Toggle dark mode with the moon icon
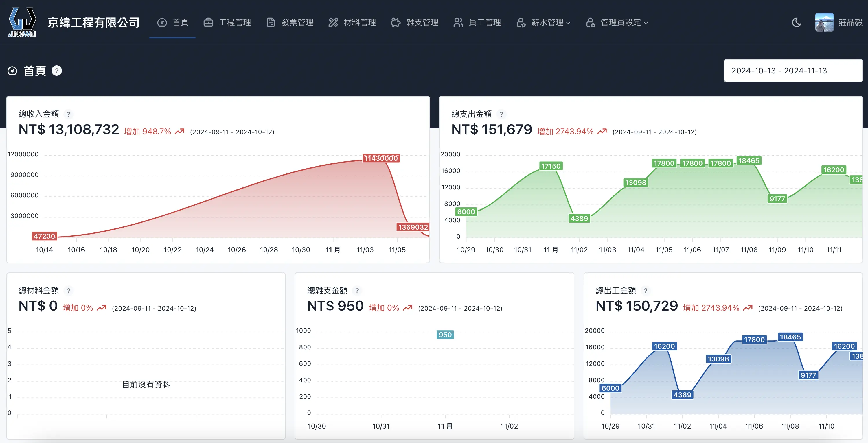868x443 pixels. 796,22
